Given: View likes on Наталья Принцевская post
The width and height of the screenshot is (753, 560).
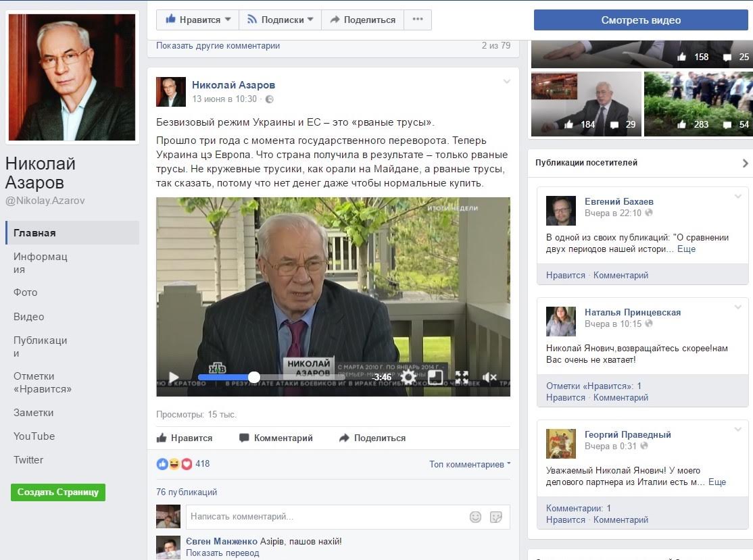Looking at the screenshot, I should point(593,386).
